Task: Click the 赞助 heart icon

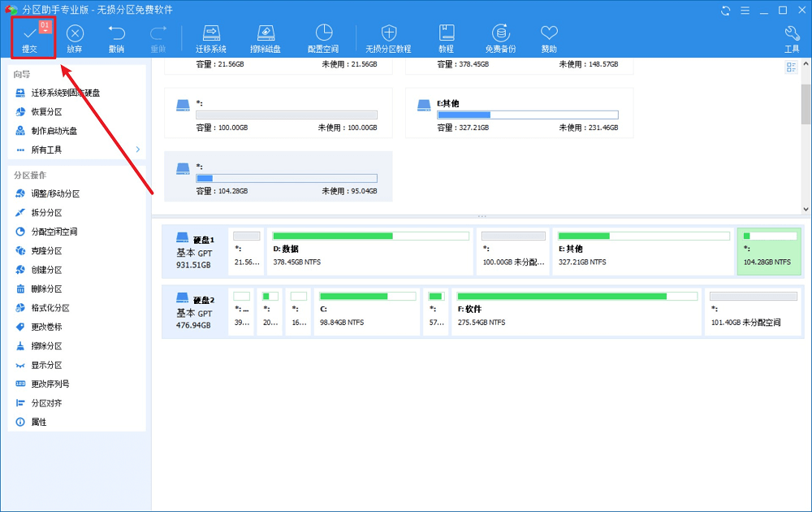Action: [550, 37]
